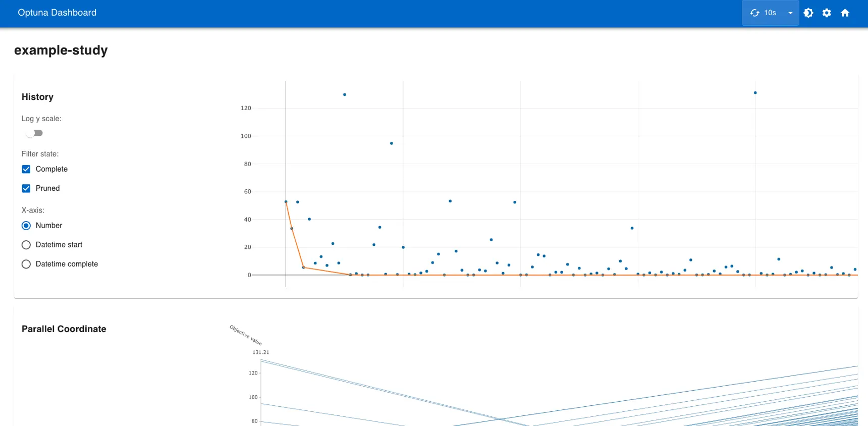Click the Parallel Coordinate heading
Viewport: 868px width, 426px height.
pos(64,329)
